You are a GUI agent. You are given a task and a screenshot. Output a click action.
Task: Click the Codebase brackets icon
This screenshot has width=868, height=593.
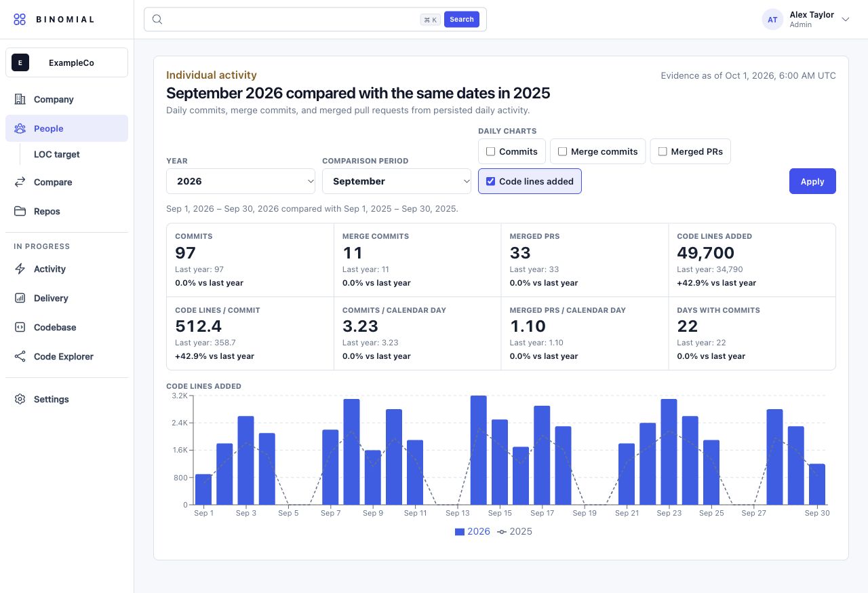(20, 327)
